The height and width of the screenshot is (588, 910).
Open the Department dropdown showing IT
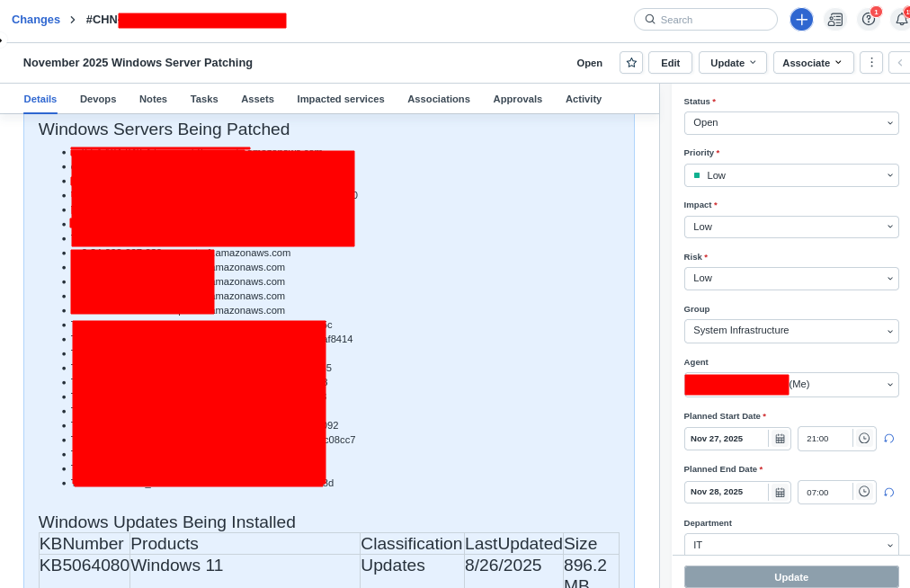point(791,544)
